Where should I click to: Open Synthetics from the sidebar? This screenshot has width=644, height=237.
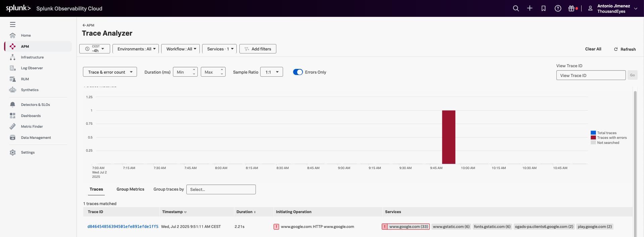(x=30, y=90)
